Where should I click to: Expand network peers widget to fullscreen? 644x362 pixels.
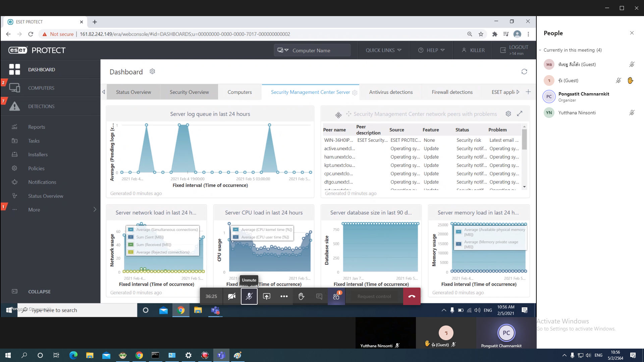point(520,114)
